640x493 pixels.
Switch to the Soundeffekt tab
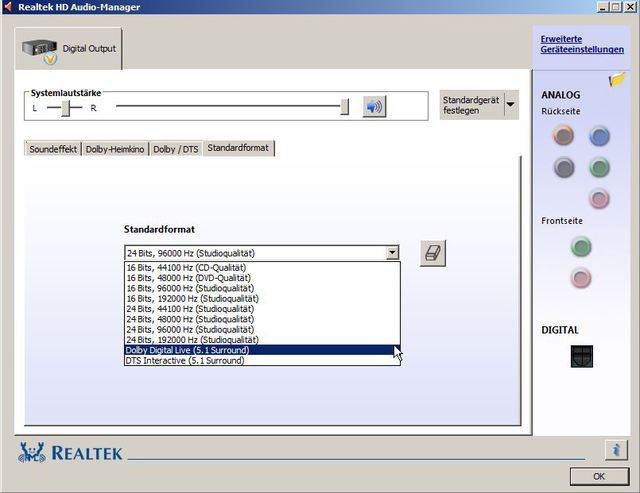click(53, 149)
